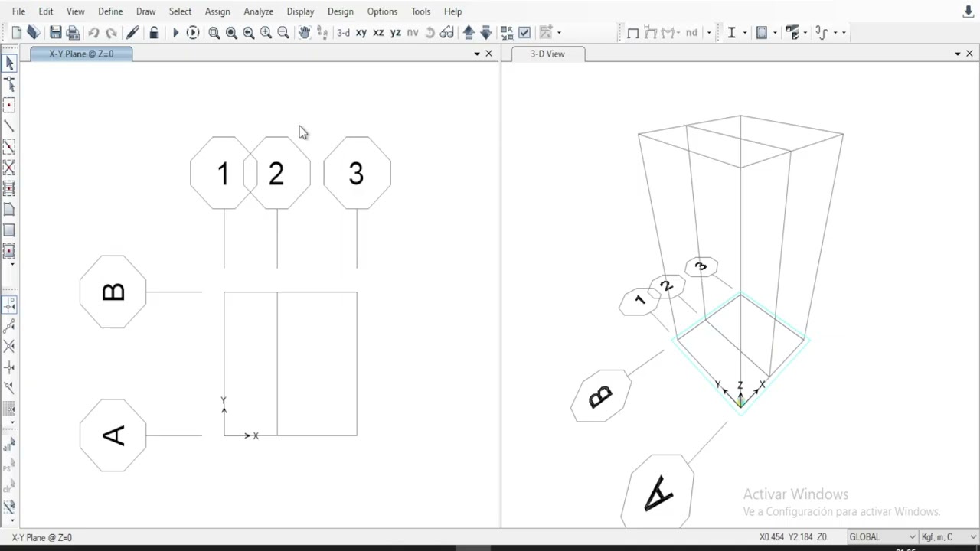The height and width of the screenshot is (551, 980).
Task: Open the Options menu
Action: pos(382,11)
